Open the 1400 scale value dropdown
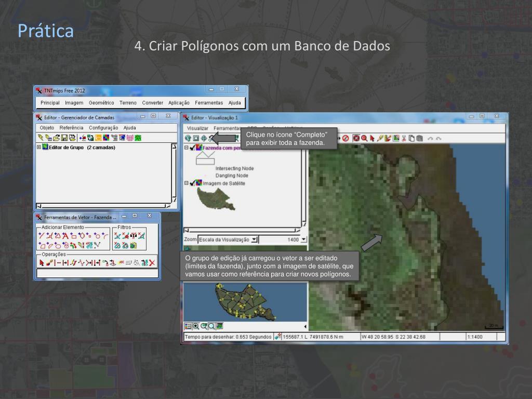 click(303, 240)
